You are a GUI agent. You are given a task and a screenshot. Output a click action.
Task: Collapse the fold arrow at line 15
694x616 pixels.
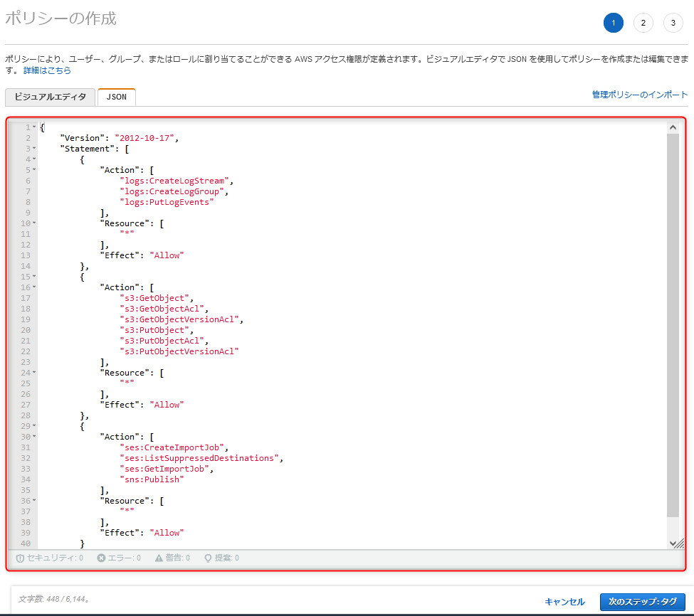click(34, 277)
